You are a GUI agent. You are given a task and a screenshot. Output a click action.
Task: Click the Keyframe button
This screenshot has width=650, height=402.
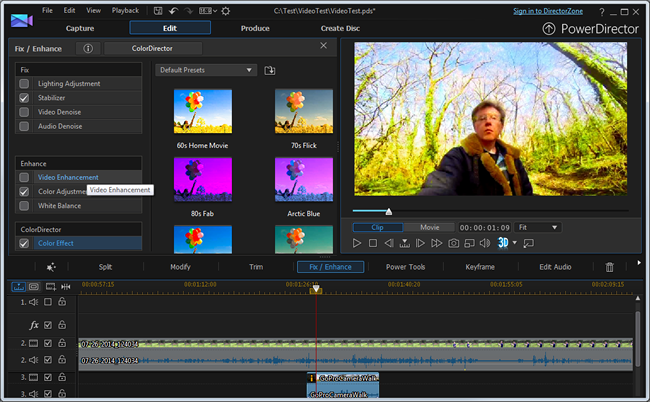point(480,267)
